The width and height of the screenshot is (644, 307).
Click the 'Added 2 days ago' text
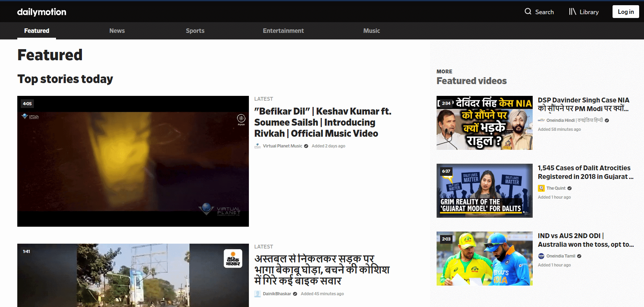pyautogui.click(x=328, y=146)
